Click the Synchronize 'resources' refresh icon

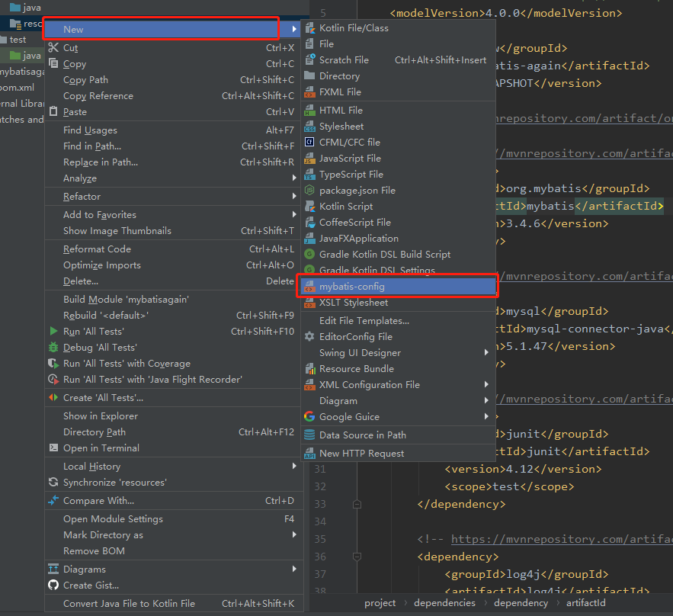click(x=53, y=482)
